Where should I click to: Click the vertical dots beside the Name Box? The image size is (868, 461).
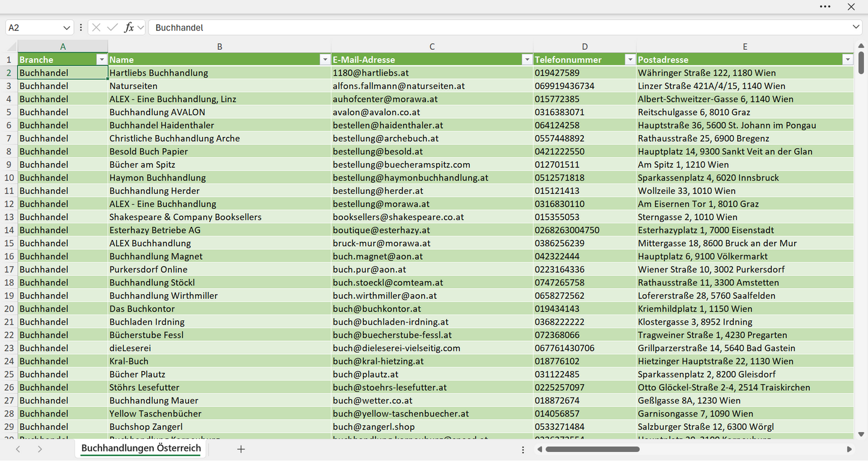80,28
